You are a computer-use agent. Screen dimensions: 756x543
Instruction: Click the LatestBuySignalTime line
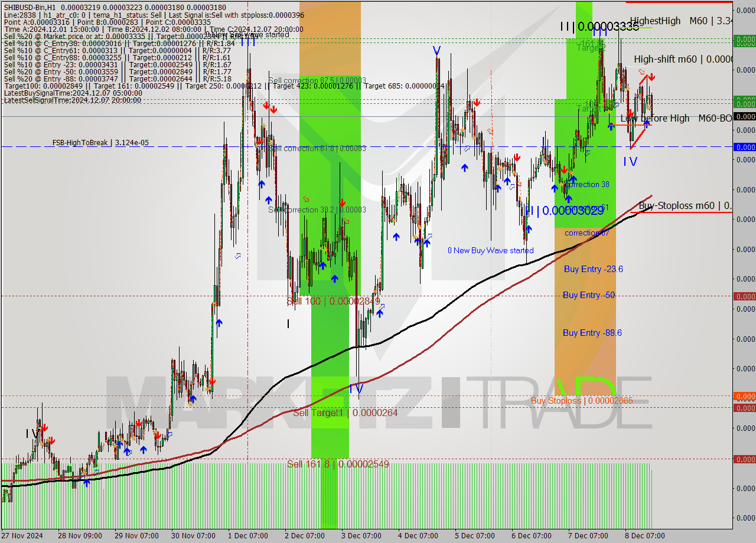73,93
